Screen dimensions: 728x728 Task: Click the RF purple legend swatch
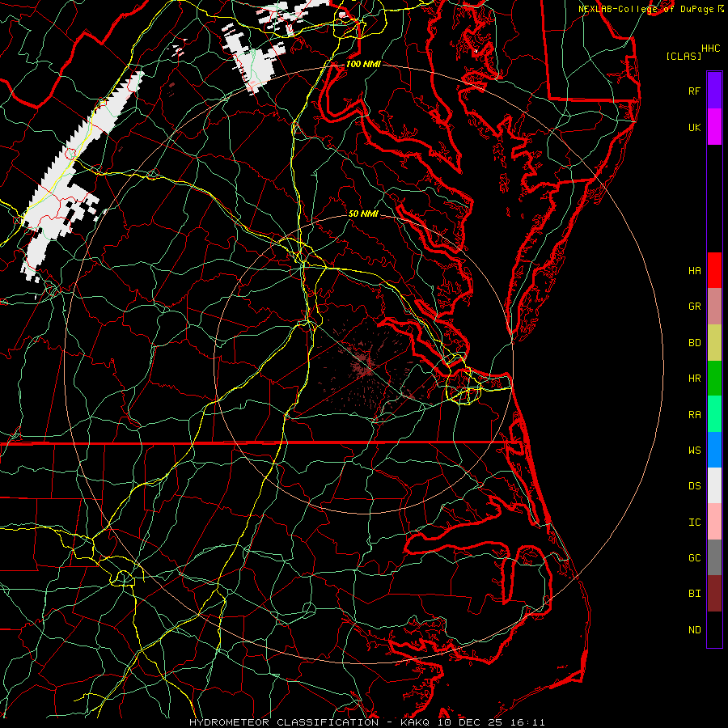[x=714, y=91]
